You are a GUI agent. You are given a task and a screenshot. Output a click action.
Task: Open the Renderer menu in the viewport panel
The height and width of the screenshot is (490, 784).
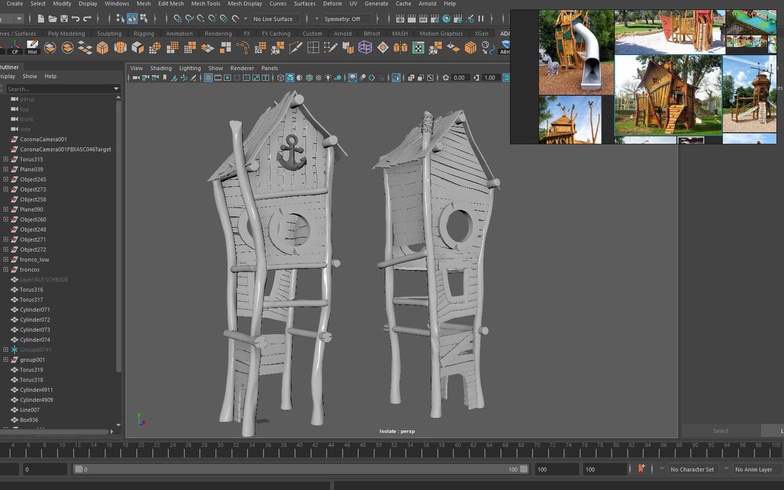242,68
